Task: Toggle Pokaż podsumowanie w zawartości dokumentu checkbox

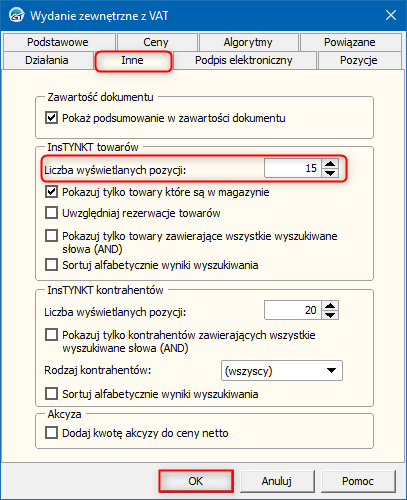Action: pos(51,118)
